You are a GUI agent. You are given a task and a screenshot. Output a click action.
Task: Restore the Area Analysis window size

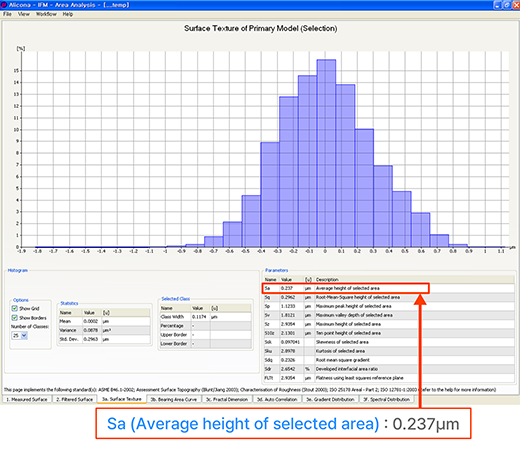(x=506, y=5)
